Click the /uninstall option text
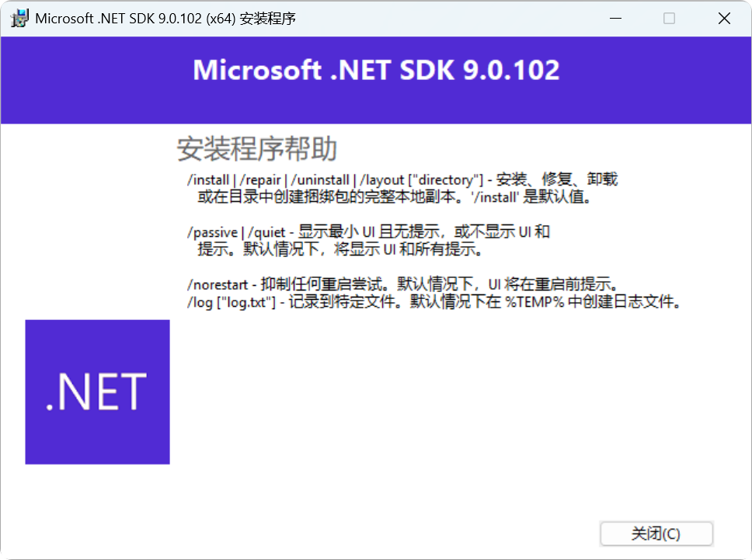Viewport: 752px width, 560px height. click(x=320, y=179)
